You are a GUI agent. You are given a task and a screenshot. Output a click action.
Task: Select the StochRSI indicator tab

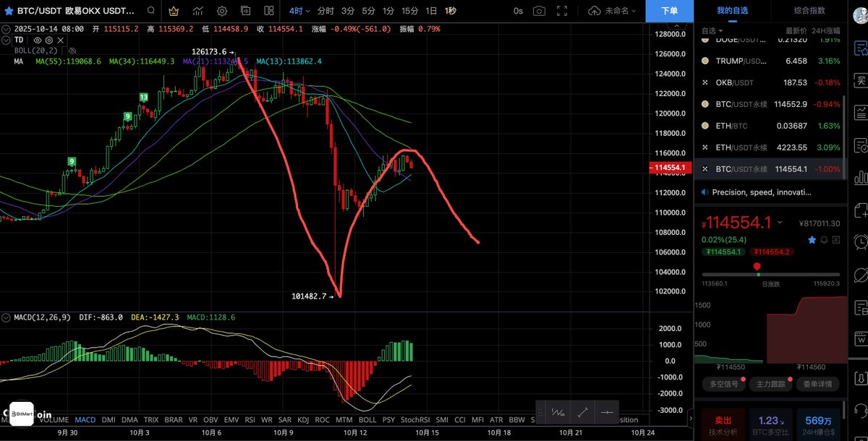coord(414,419)
